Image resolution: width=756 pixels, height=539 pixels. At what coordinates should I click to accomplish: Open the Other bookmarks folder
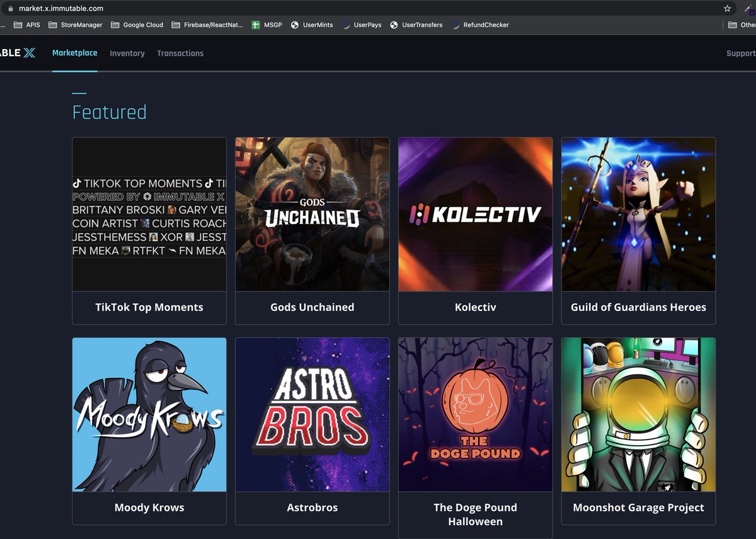tap(742, 25)
